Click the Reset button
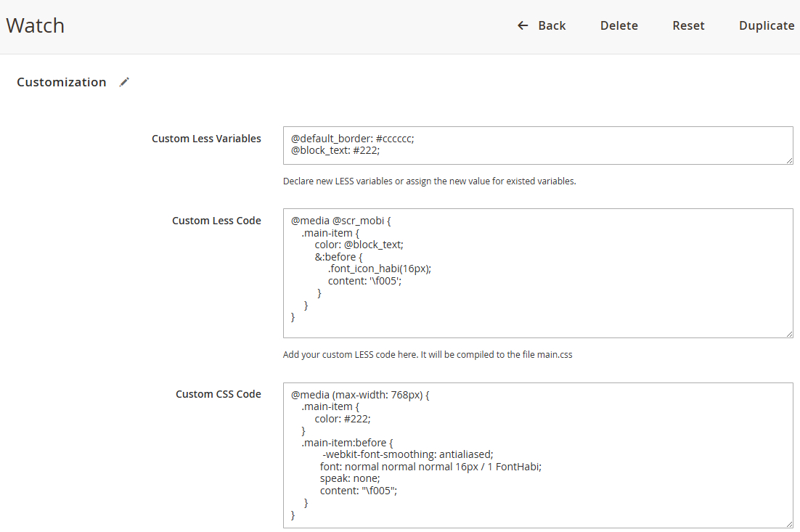The width and height of the screenshot is (800, 532). pyautogui.click(x=688, y=25)
